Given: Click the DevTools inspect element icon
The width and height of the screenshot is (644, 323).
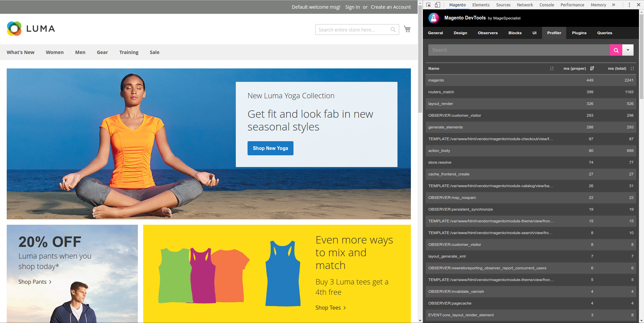Looking at the screenshot, I should 429,5.
